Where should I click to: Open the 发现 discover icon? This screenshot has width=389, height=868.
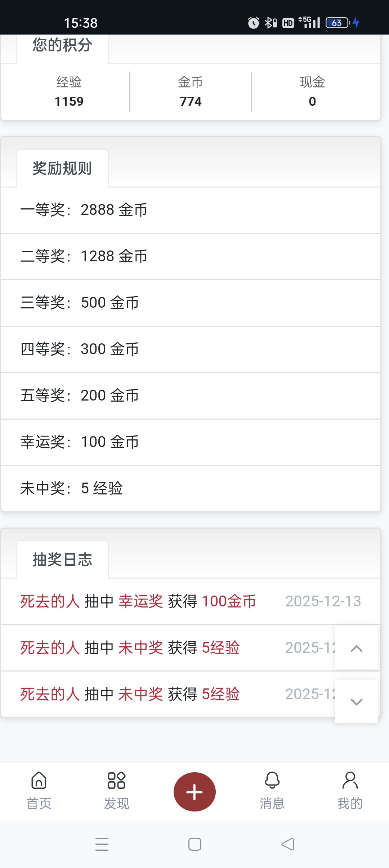point(116,781)
